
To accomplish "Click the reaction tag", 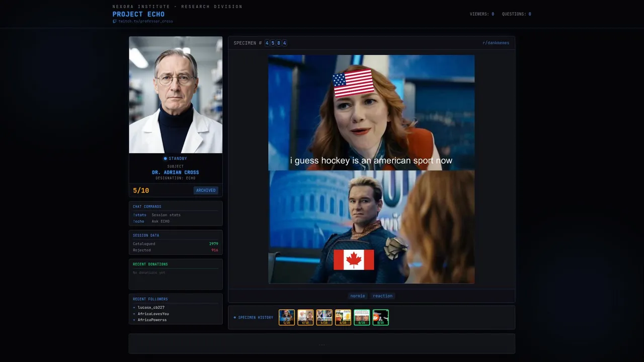I will click(x=383, y=296).
